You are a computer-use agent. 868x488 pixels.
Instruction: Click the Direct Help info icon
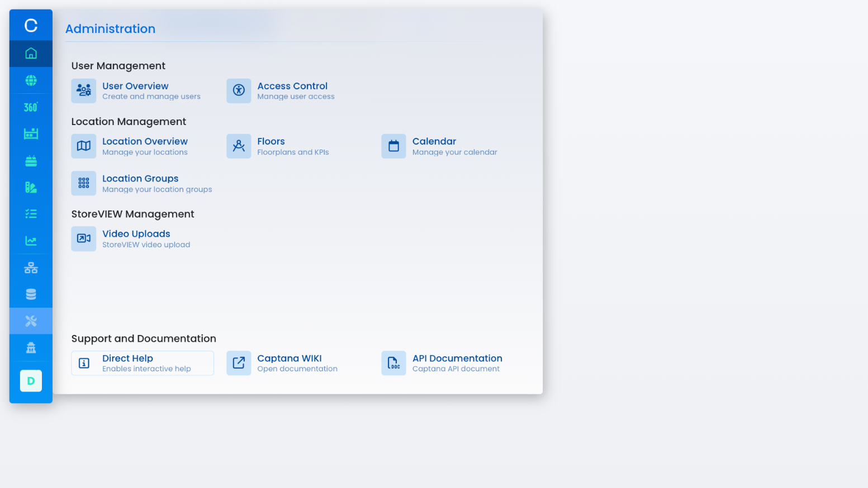84,363
